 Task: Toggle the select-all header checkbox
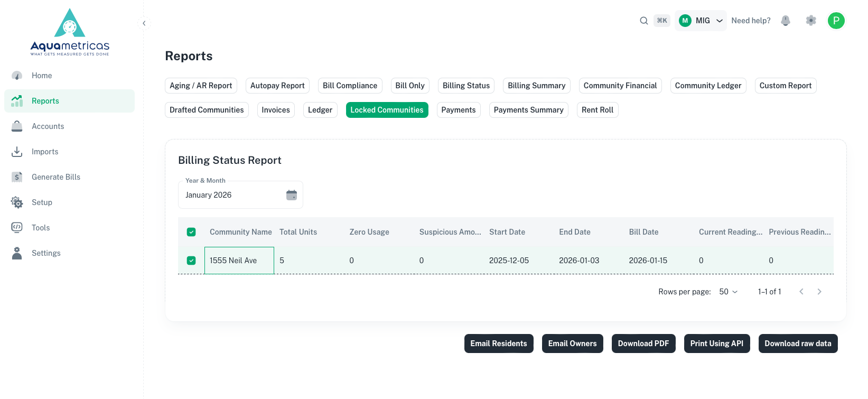tap(191, 232)
